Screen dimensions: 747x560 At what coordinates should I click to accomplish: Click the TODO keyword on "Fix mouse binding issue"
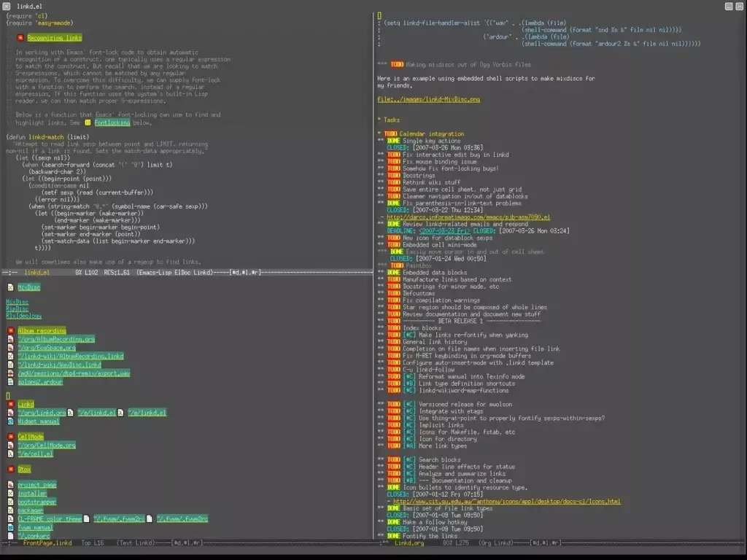click(x=395, y=162)
